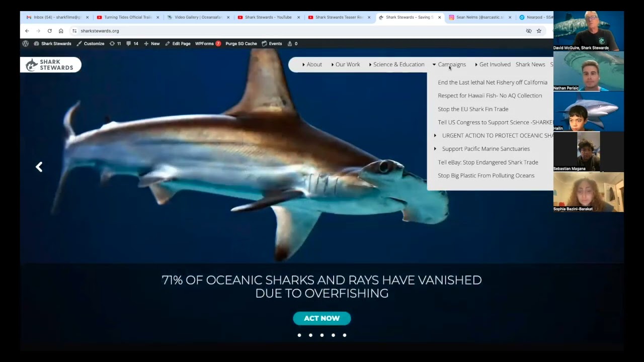The height and width of the screenshot is (362, 644).
Task: Click the eye-slash tracking icon in the address bar
Action: [529, 31]
